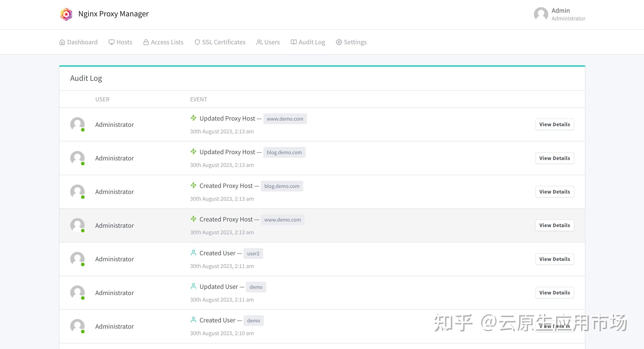
Task: Click the Nginx Proxy Manager logo icon
Action: click(66, 14)
